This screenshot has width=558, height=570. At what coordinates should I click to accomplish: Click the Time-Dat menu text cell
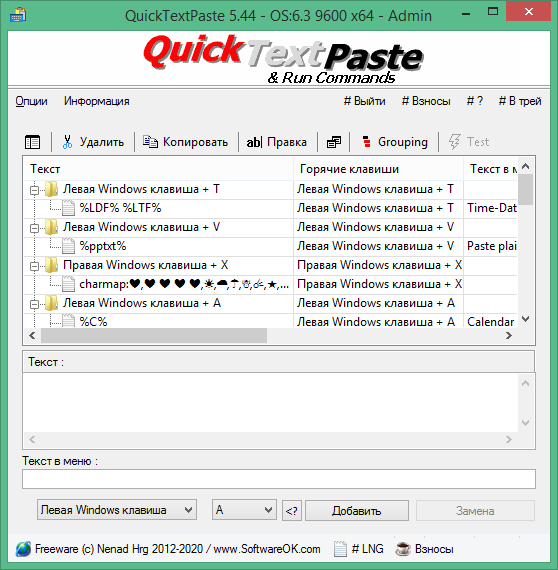click(x=491, y=208)
